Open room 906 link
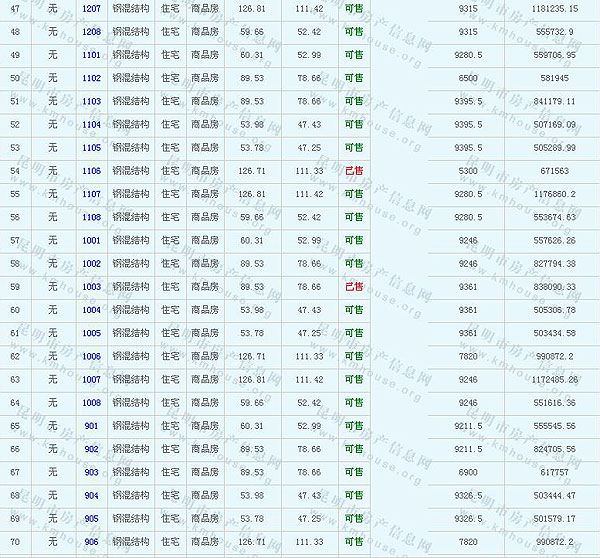 tap(91, 541)
